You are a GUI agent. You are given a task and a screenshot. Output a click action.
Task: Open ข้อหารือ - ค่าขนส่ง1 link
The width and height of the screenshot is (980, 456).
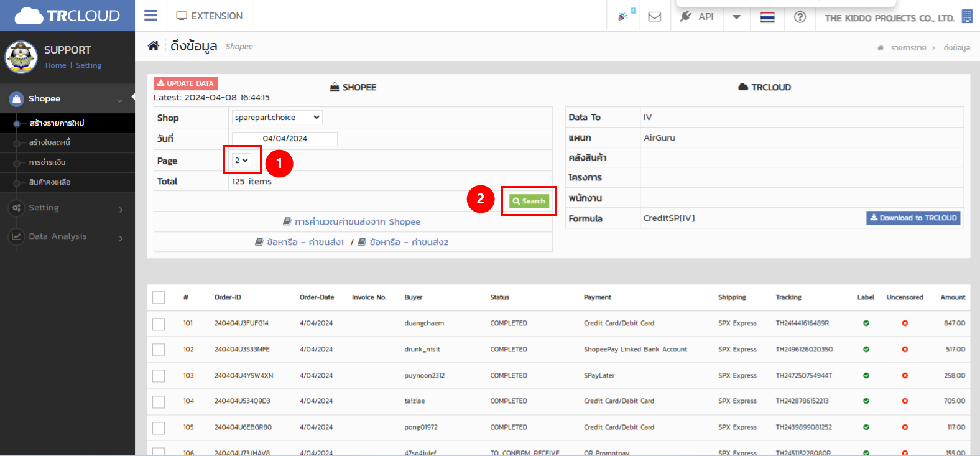pos(300,243)
